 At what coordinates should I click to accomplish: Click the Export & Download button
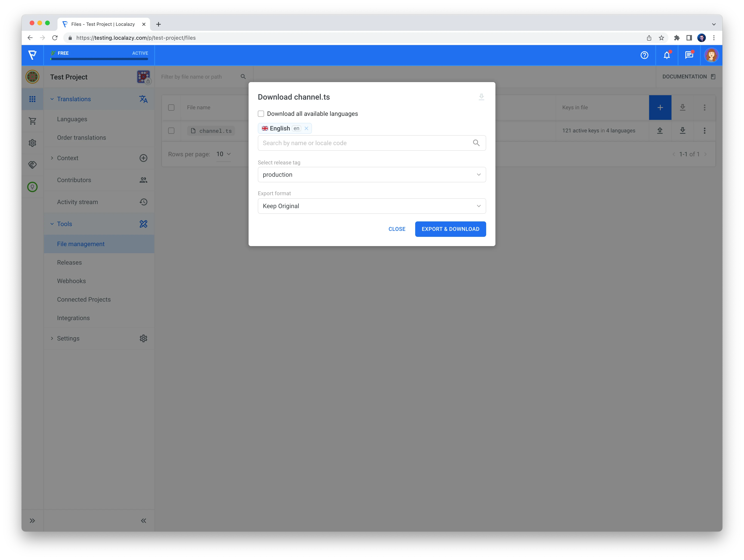(450, 229)
